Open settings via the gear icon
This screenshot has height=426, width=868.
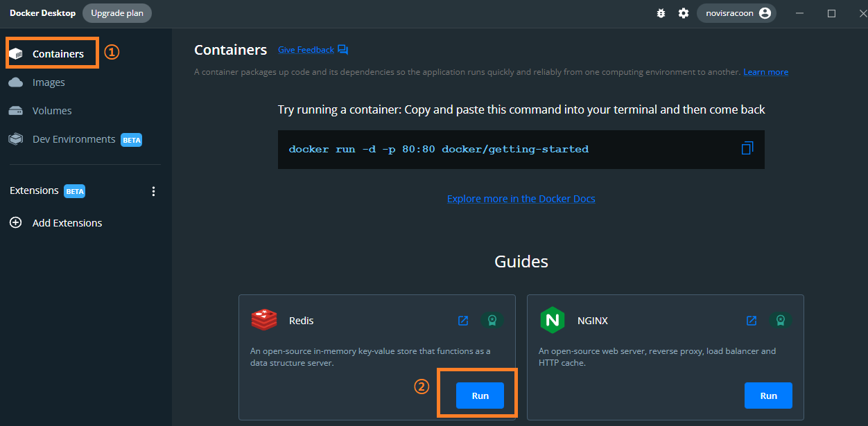[684, 13]
